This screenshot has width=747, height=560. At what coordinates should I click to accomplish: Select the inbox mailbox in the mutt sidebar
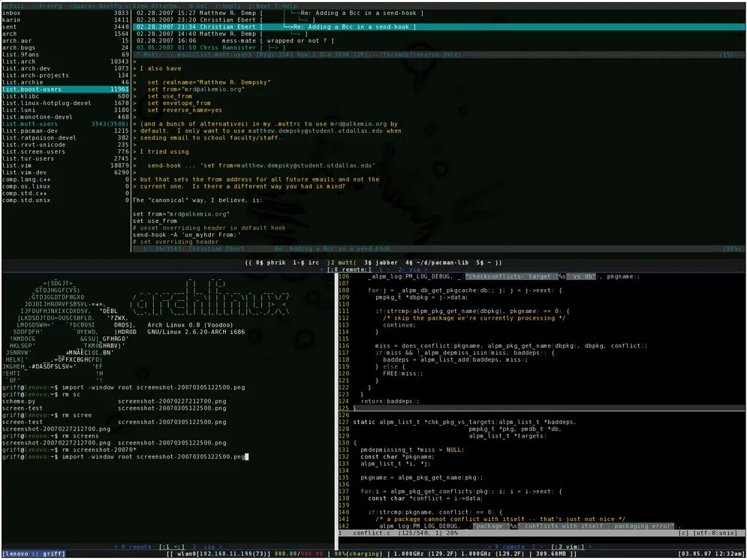(66, 13)
